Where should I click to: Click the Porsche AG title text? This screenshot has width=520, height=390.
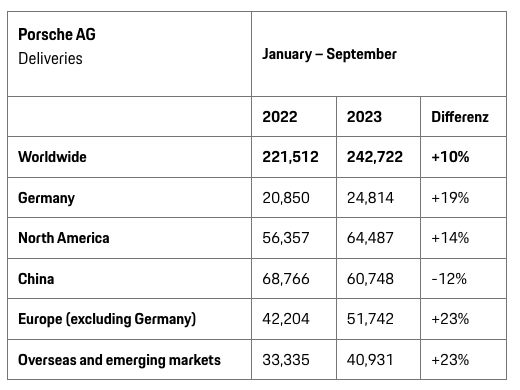pyautogui.click(x=57, y=34)
